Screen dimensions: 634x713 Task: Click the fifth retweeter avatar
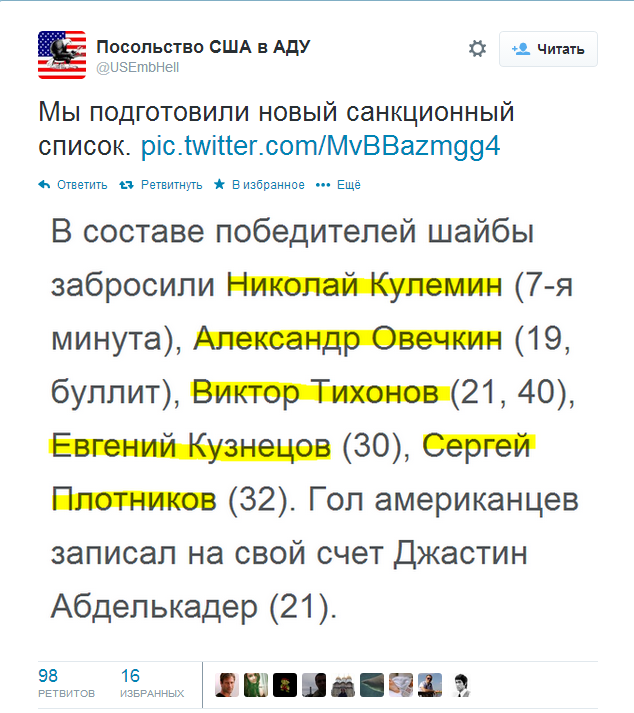point(343,684)
